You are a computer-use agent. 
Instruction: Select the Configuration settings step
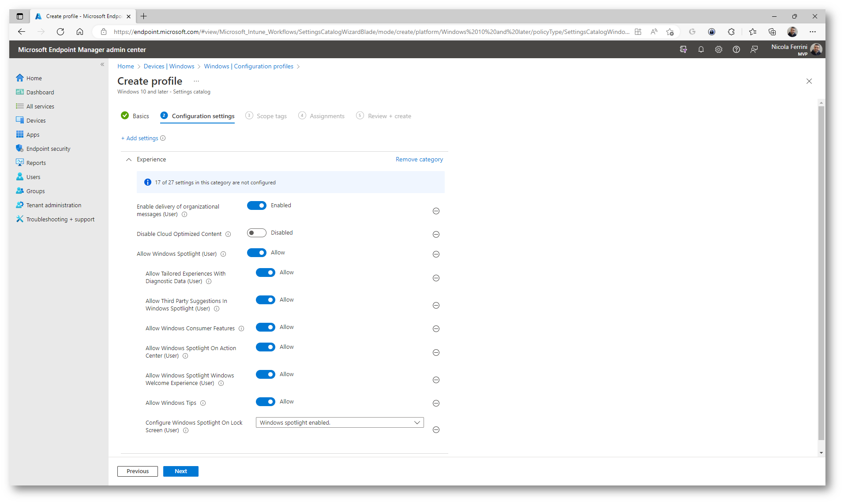tap(198, 116)
